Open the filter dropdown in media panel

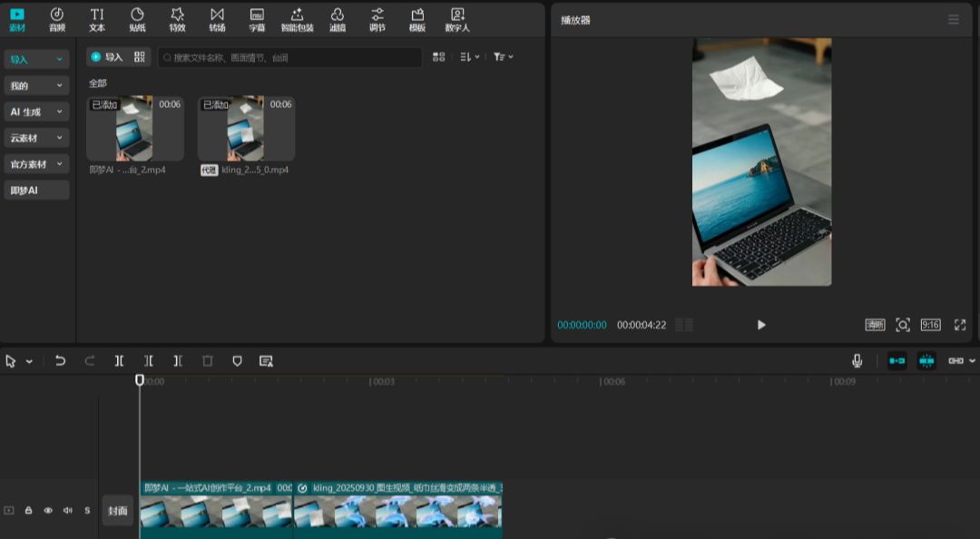[x=503, y=57]
